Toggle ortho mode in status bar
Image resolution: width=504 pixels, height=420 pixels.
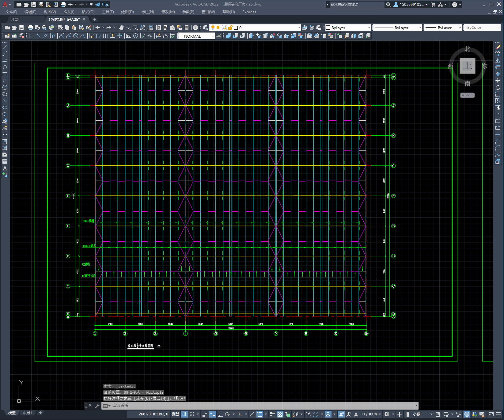220,414
